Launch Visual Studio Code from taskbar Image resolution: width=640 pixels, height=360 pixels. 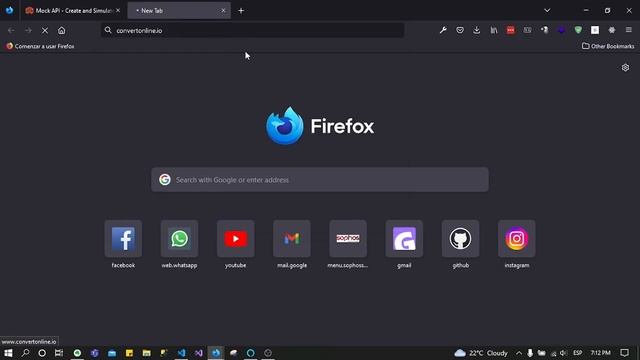click(x=182, y=353)
